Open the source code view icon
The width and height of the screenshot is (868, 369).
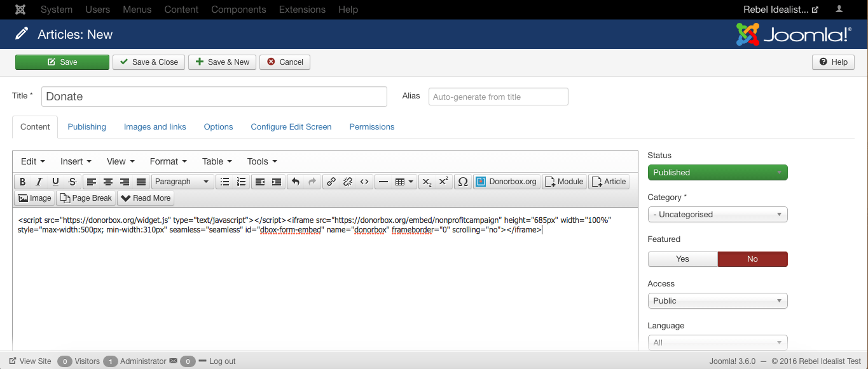click(x=364, y=182)
